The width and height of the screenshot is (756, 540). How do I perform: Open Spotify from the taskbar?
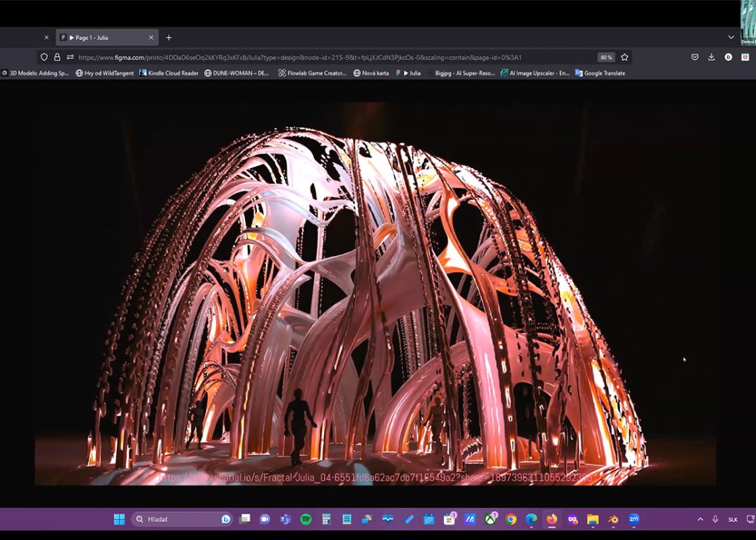[306, 519]
